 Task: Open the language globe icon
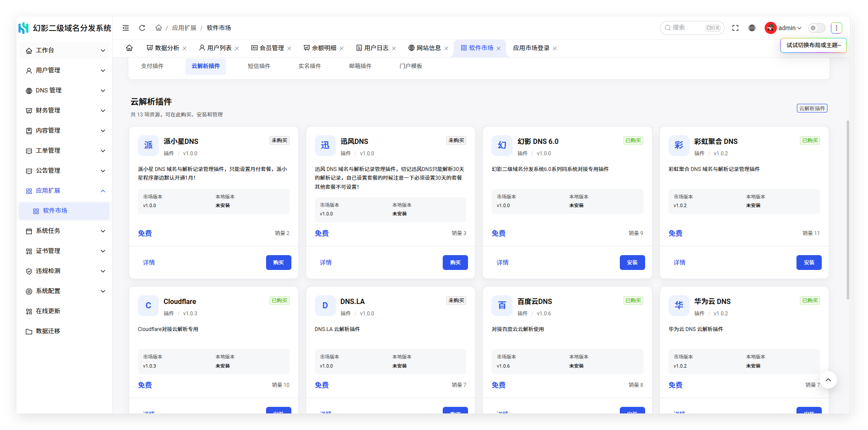(x=752, y=28)
